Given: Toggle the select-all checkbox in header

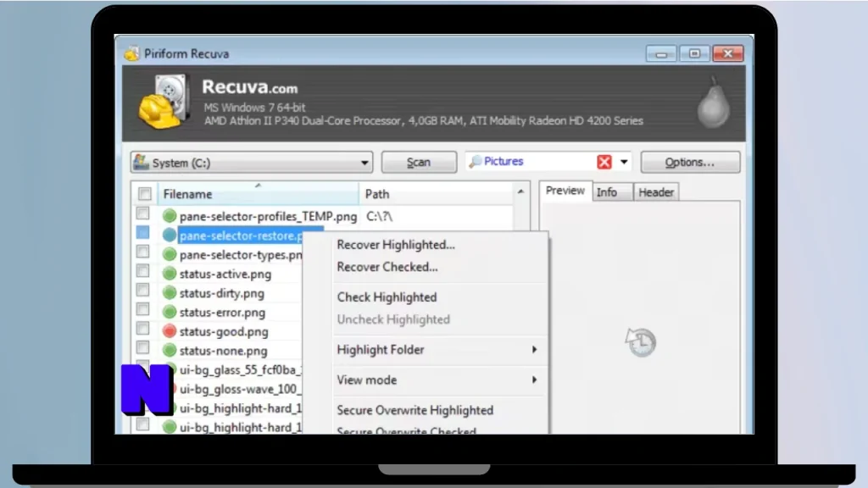Looking at the screenshot, I should click(x=144, y=194).
